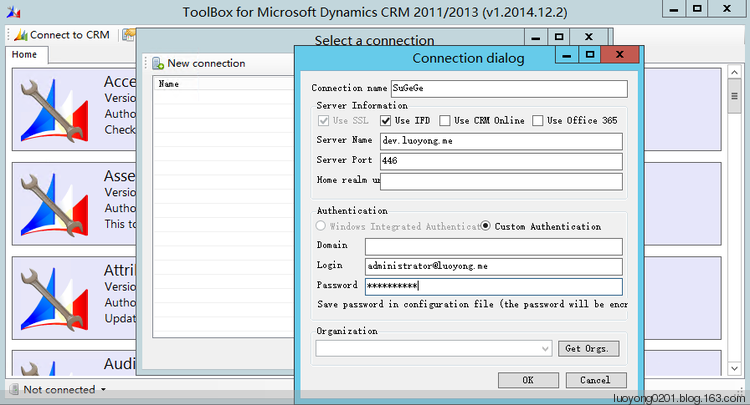Confirm with the OK button
This screenshot has height=405, width=750.
[x=528, y=380]
